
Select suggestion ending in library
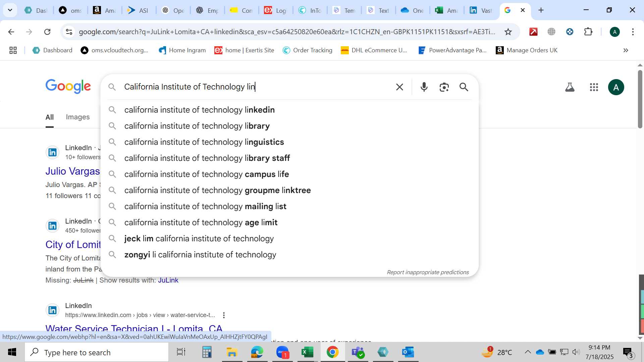(289, 126)
